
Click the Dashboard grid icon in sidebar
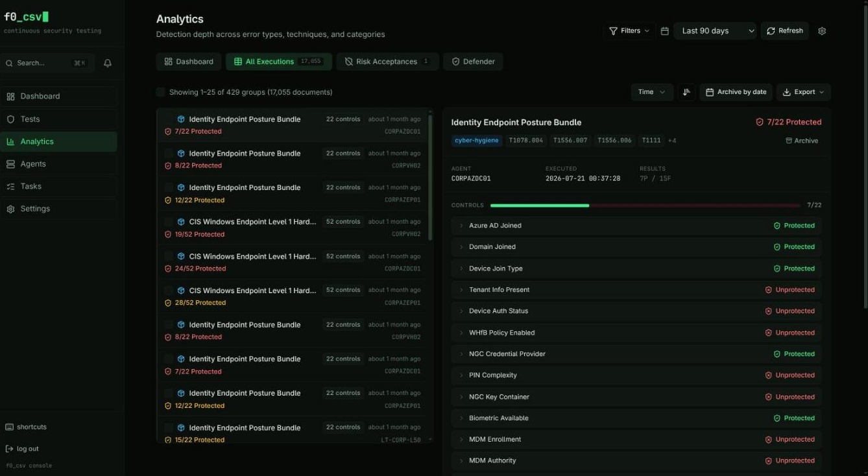click(10, 97)
